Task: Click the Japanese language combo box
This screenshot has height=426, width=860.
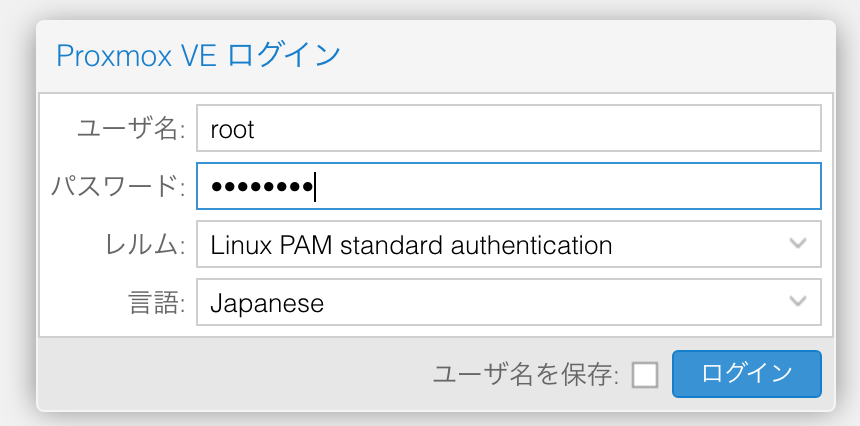Action: point(508,302)
